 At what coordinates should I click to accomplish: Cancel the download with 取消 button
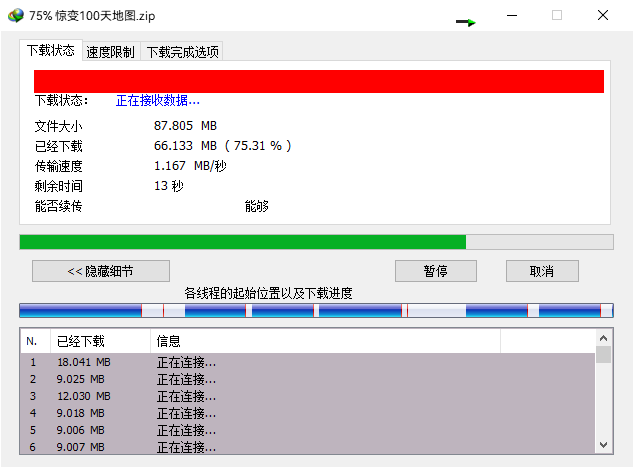tap(542, 271)
